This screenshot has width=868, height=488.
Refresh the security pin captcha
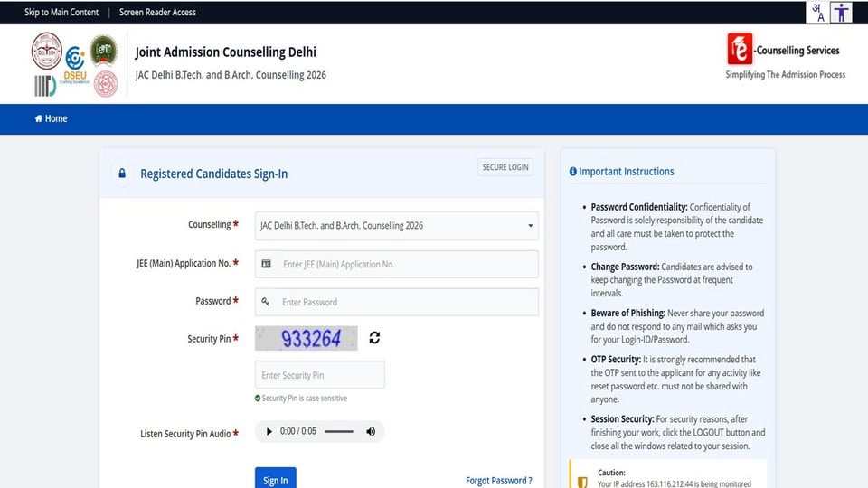tap(374, 337)
